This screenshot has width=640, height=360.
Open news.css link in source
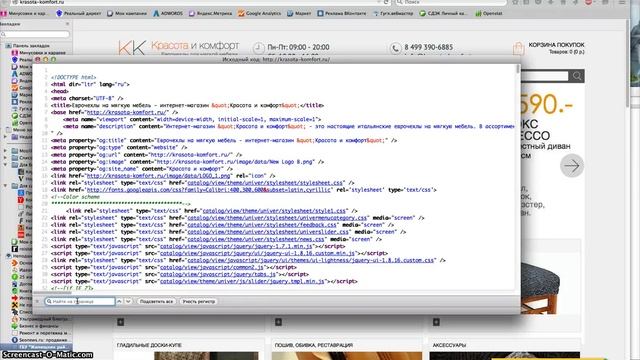pos(256,239)
